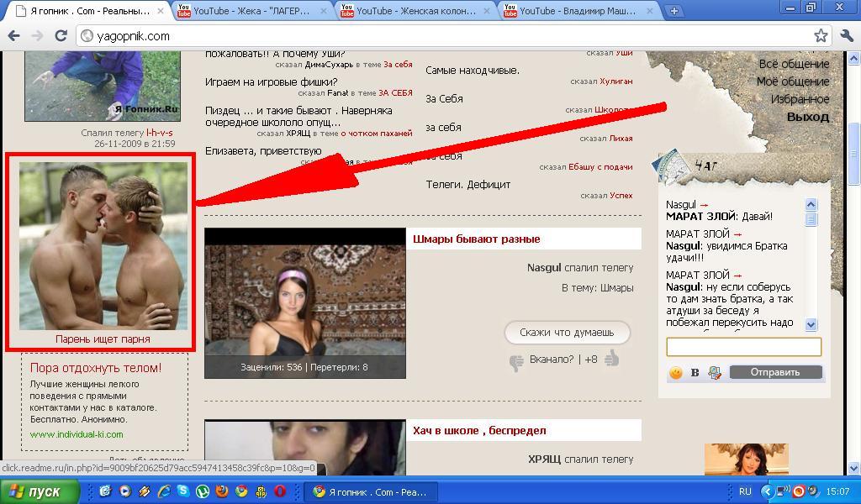Image resolution: width=861 pixels, height=504 pixels.
Task: Reload the yagopnik.com page
Action: point(61,35)
